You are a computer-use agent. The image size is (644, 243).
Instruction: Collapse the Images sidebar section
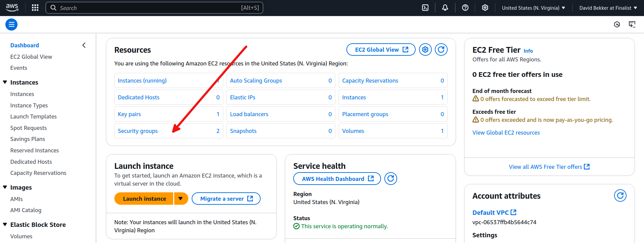coord(5,187)
